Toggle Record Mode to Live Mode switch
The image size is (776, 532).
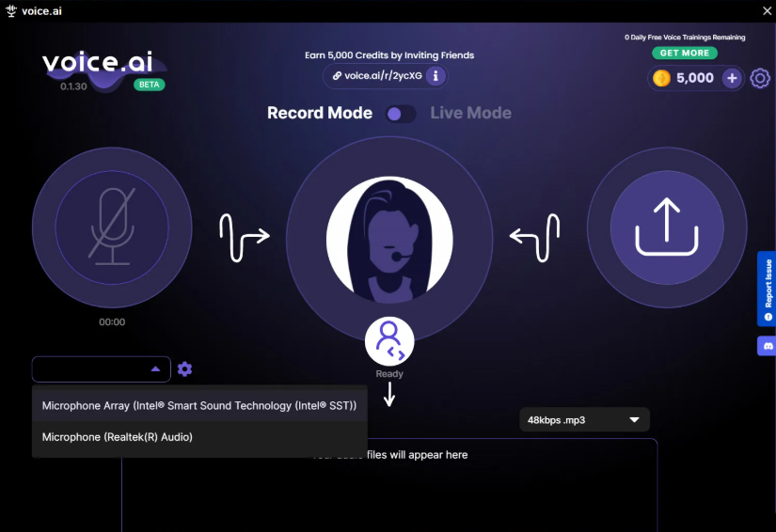401,114
